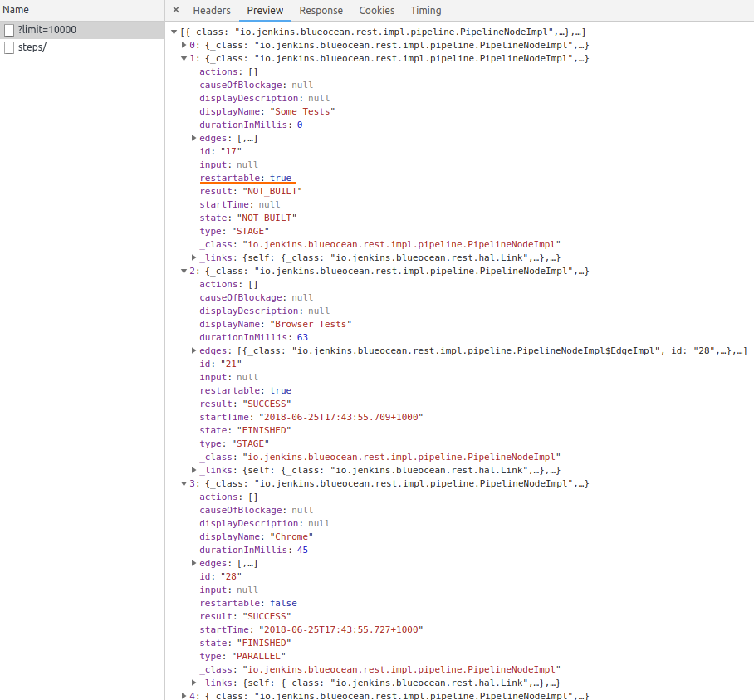Expand _links of Some Tests node
This screenshot has width=754, height=700.
[194, 257]
